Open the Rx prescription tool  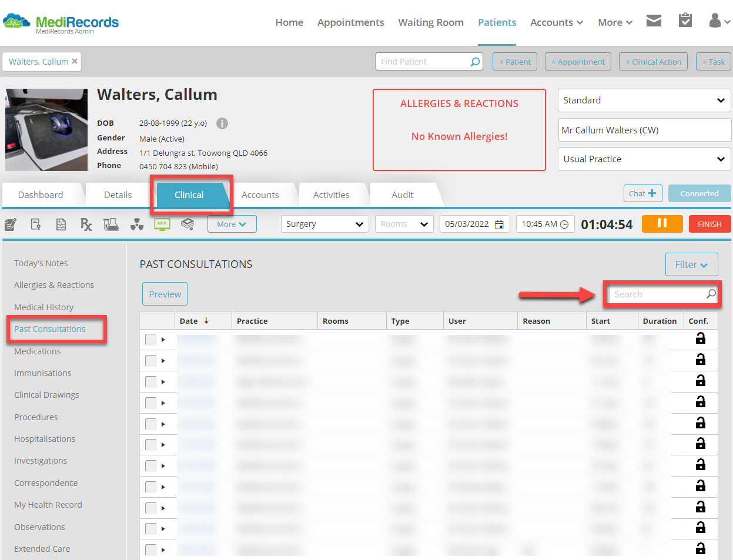[86, 224]
